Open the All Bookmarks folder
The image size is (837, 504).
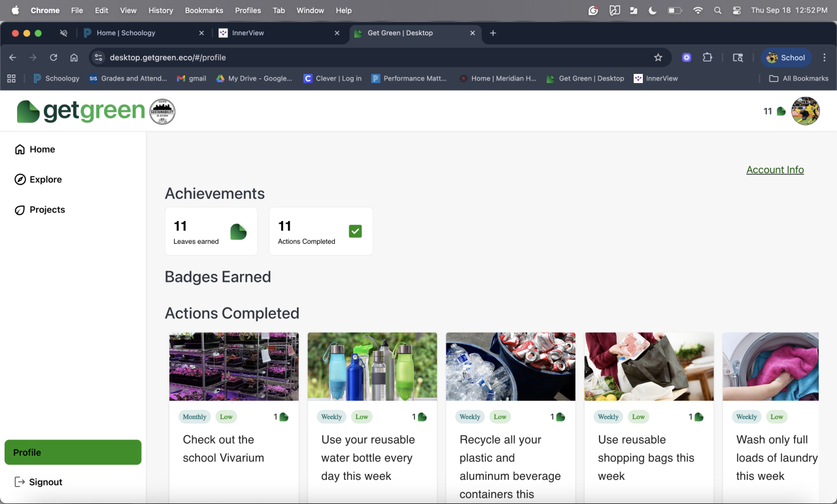(798, 78)
